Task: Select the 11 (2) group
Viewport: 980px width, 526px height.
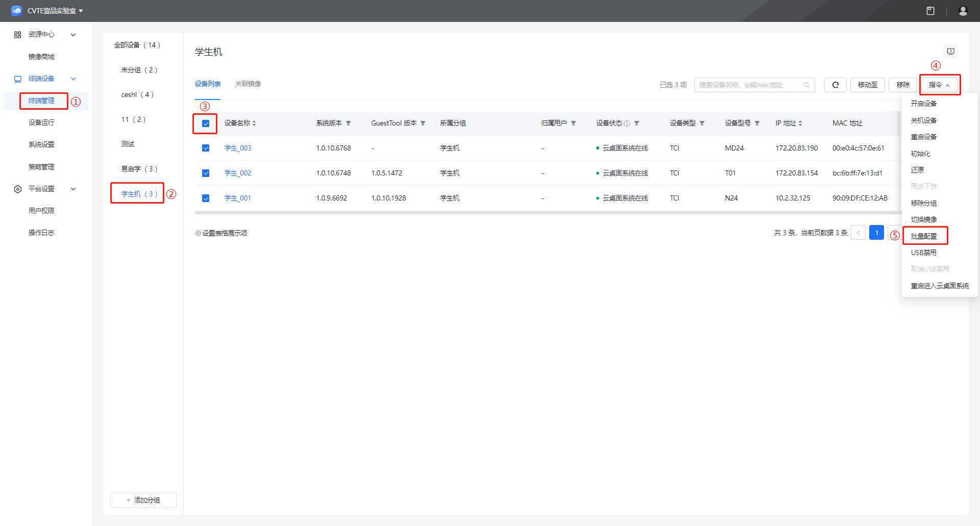Action: tap(133, 119)
